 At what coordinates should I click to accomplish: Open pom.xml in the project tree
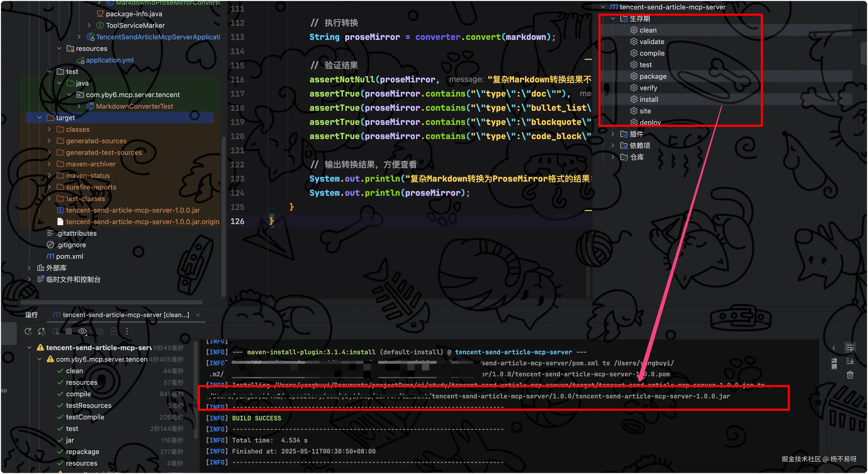70,256
